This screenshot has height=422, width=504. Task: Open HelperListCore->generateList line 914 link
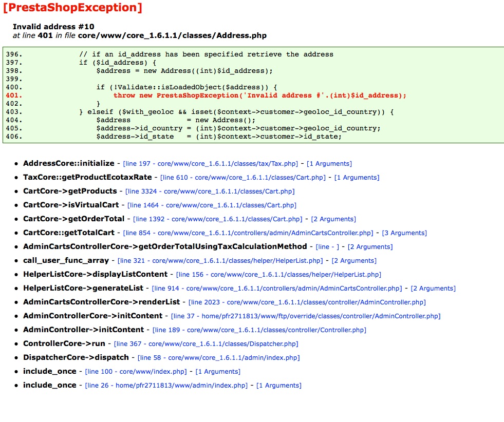click(x=277, y=288)
